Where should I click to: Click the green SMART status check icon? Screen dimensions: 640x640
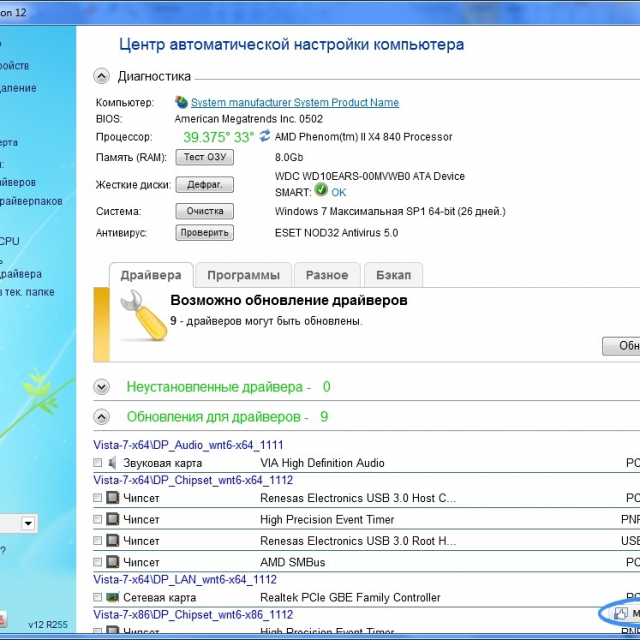[321, 190]
